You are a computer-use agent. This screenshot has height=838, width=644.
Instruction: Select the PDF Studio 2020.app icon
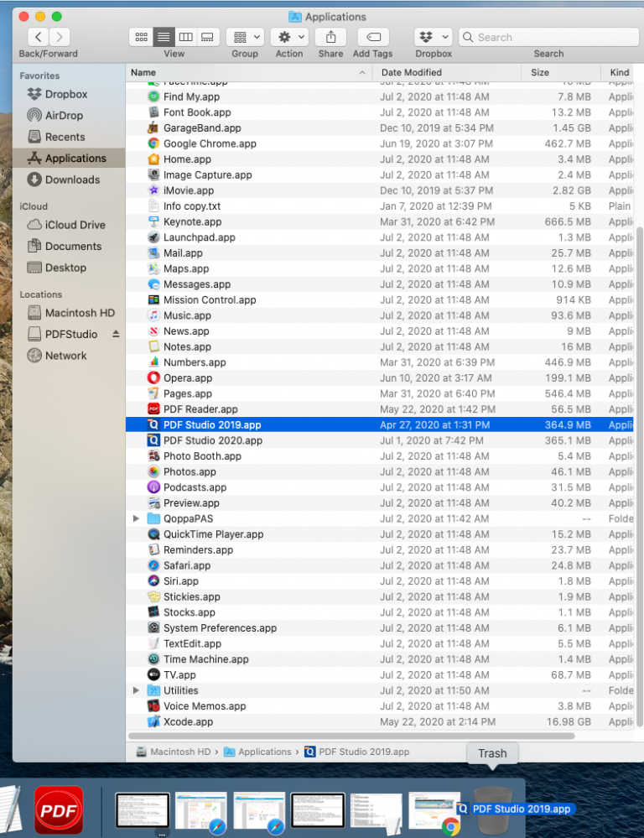(153, 440)
